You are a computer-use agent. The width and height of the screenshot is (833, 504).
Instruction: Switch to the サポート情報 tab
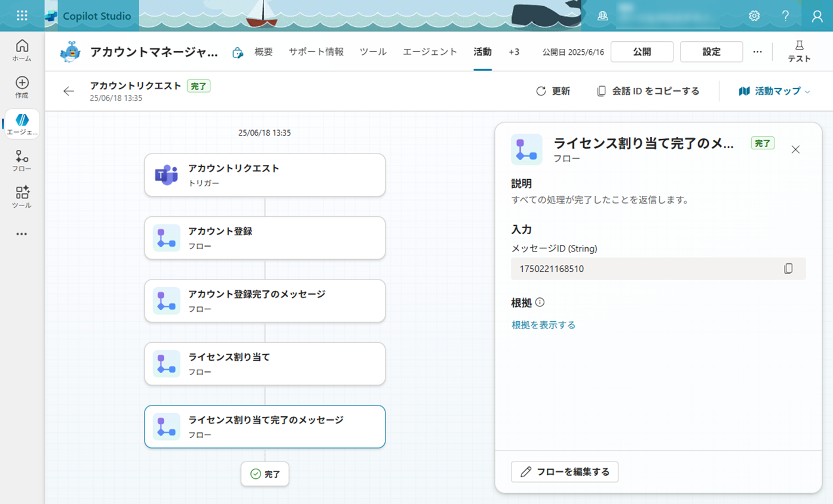tap(316, 52)
